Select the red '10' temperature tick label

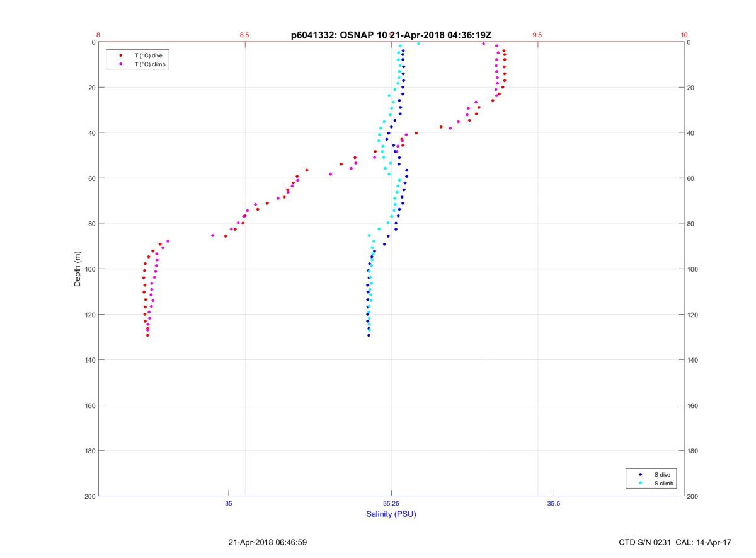(x=684, y=35)
